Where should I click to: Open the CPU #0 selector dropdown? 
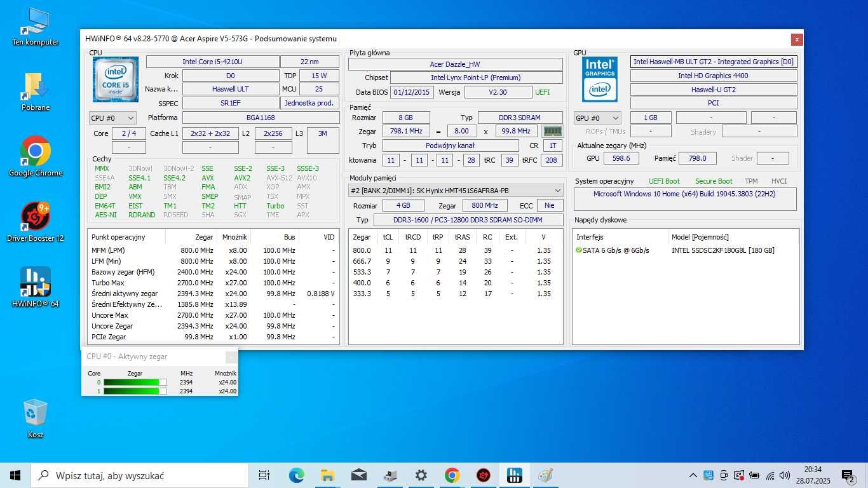[x=112, y=118]
